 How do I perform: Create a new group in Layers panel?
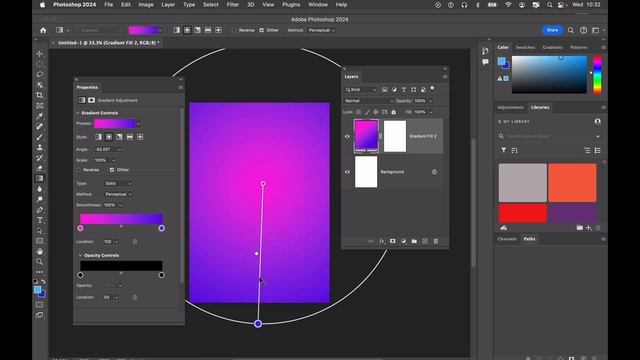click(414, 241)
